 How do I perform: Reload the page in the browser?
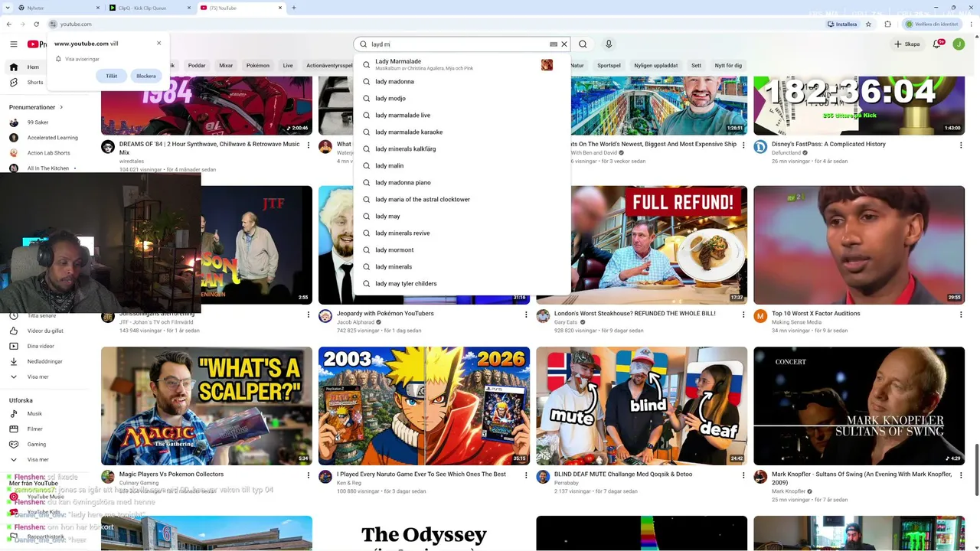(38, 24)
